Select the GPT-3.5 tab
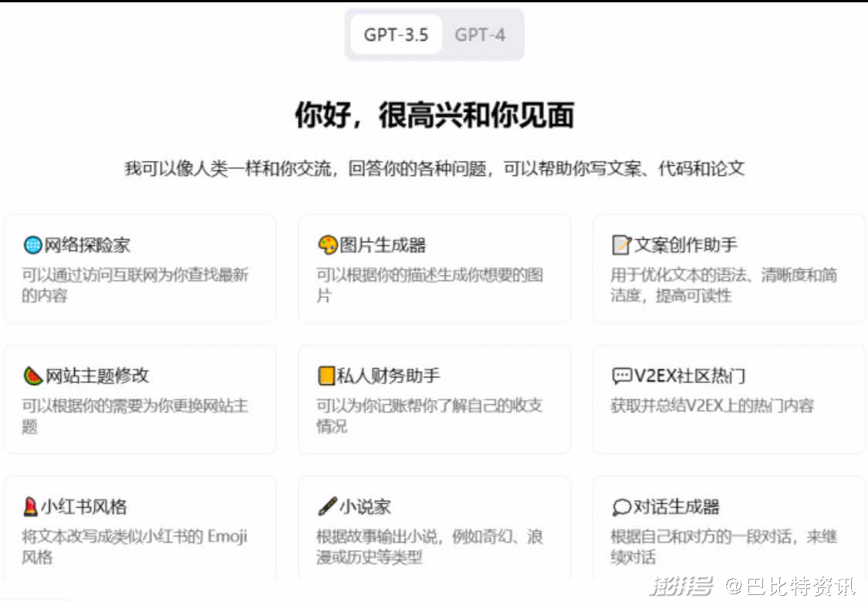Viewport: 868px width, 602px height. [395, 35]
